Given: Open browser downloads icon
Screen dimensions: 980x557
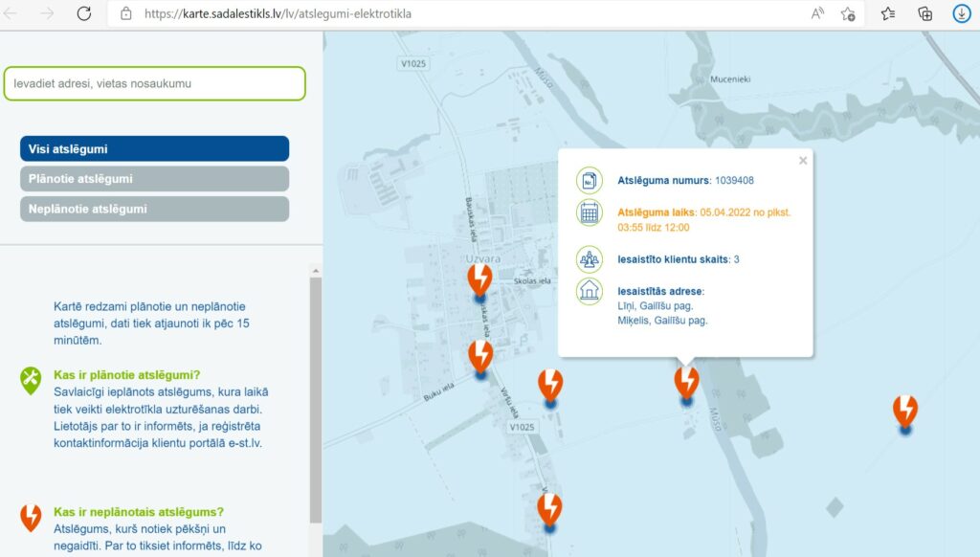Looking at the screenshot, I should [961, 13].
